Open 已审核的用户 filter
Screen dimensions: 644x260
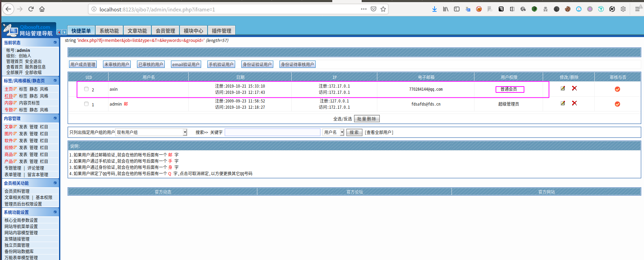click(x=151, y=64)
